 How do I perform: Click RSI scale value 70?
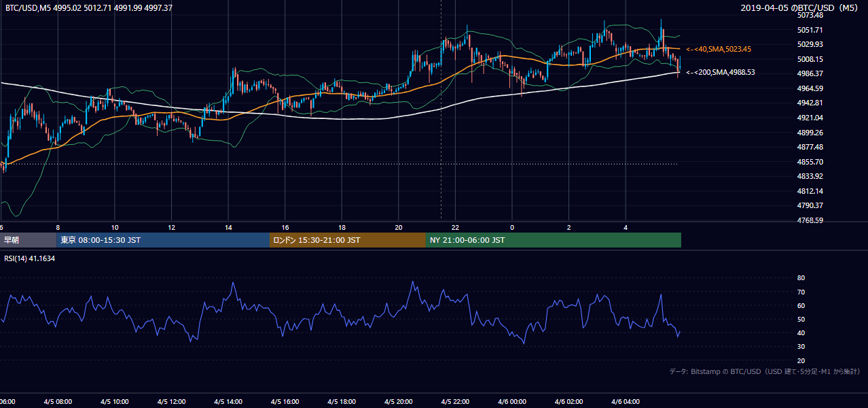pos(801,292)
